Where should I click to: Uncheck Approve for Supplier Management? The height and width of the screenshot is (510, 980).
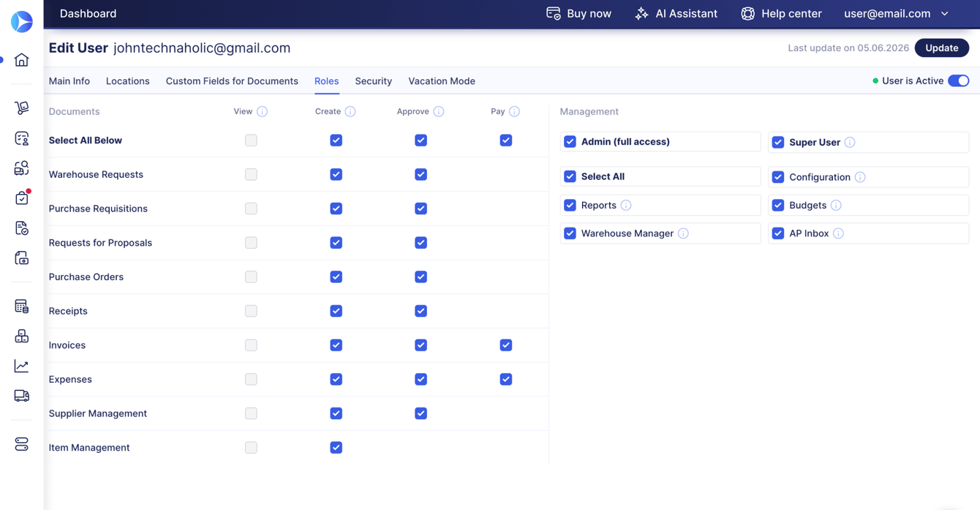tap(421, 413)
